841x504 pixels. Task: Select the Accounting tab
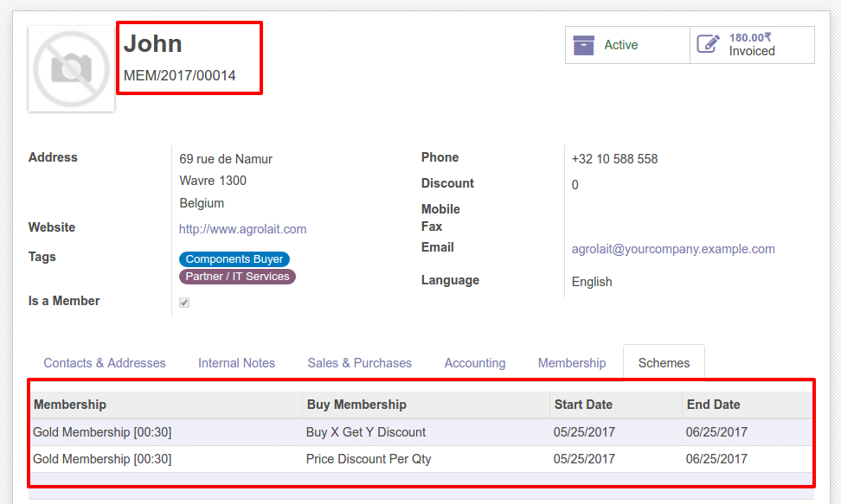[x=475, y=363]
